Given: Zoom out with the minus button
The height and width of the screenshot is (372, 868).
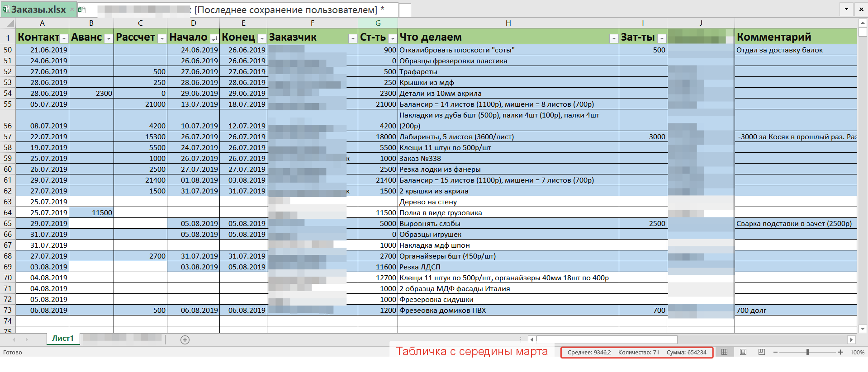Looking at the screenshot, I should pos(775,352).
